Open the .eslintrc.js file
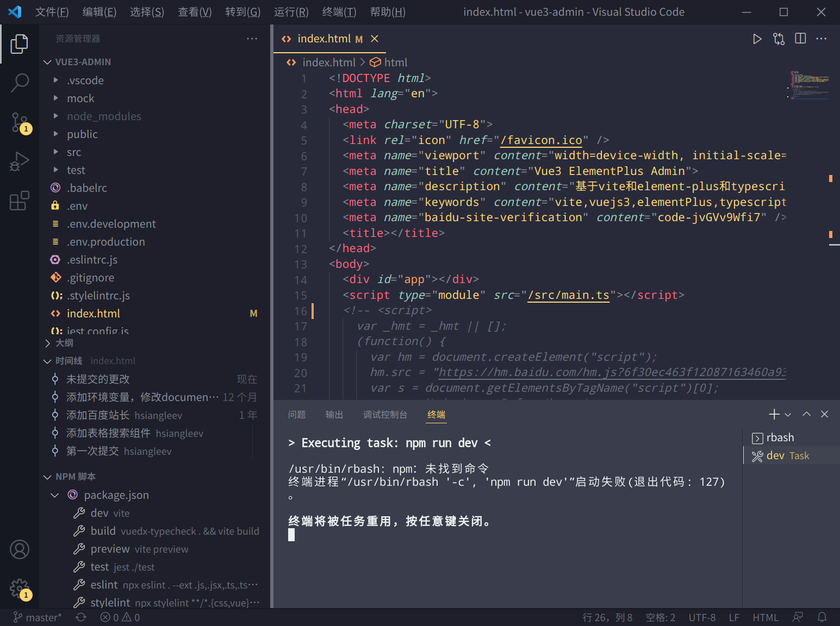Image resolution: width=840 pixels, height=626 pixels. 155,260
